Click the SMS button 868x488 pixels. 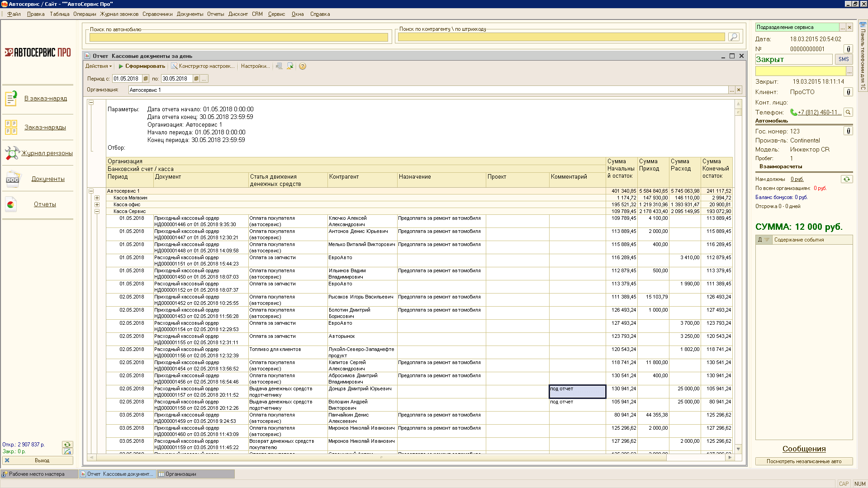click(843, 59)
